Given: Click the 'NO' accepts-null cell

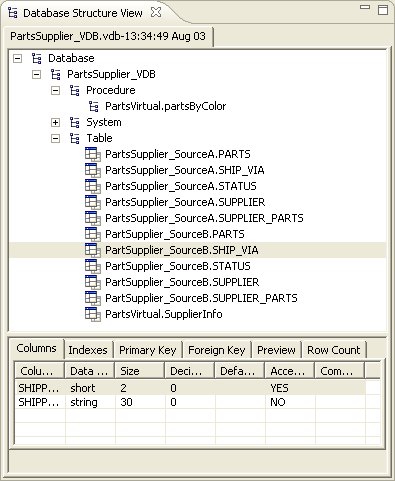Looking at the screenshot, I should coord(278,402).
